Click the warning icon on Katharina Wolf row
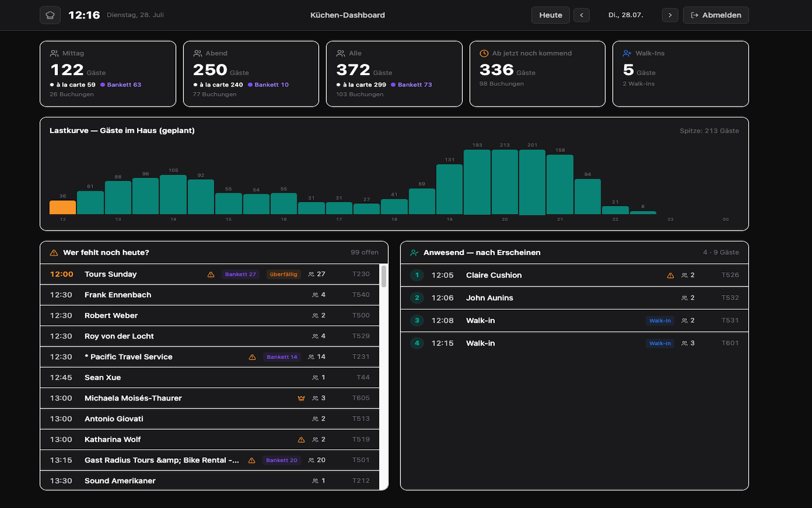Image resolution: width=812 pixels, height=508 pixels. [x=301, y=440]
